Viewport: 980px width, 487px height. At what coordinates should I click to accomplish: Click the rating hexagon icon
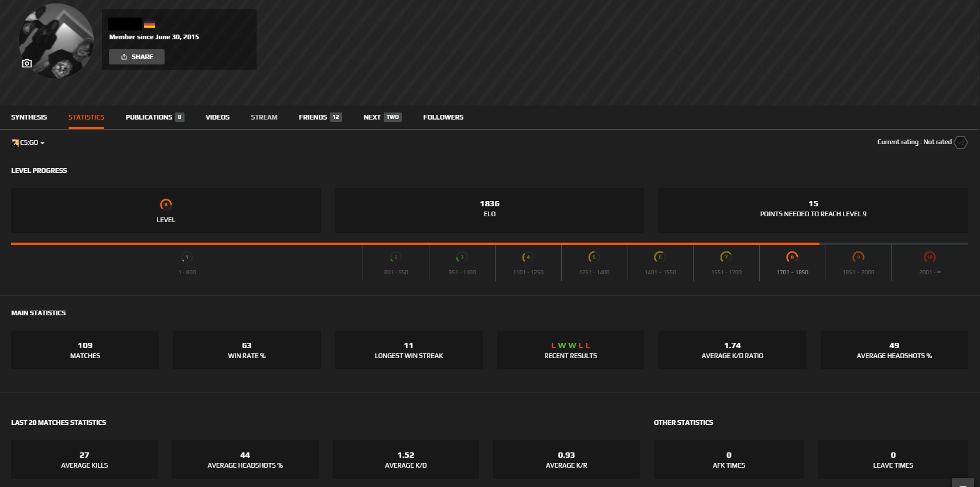(961, 142)
